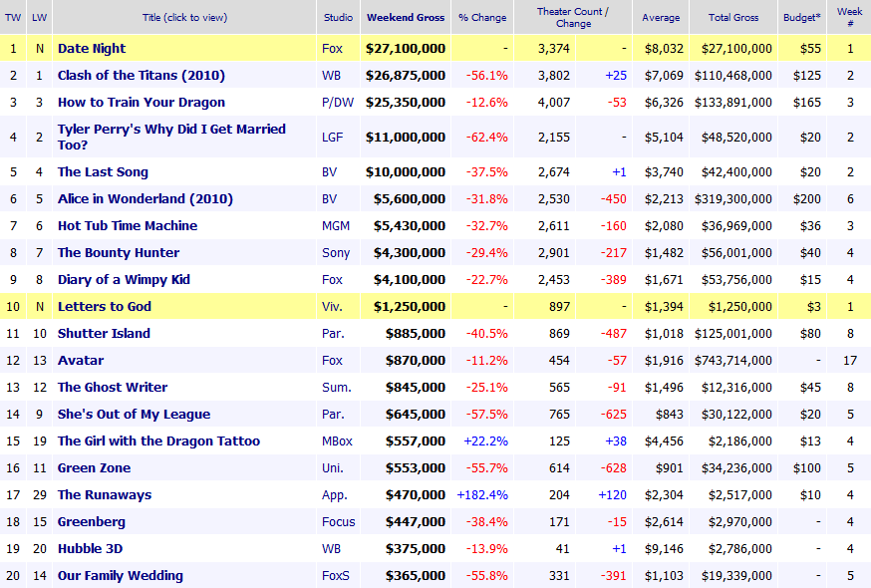Click the Viv. studio link

point(332,306)
